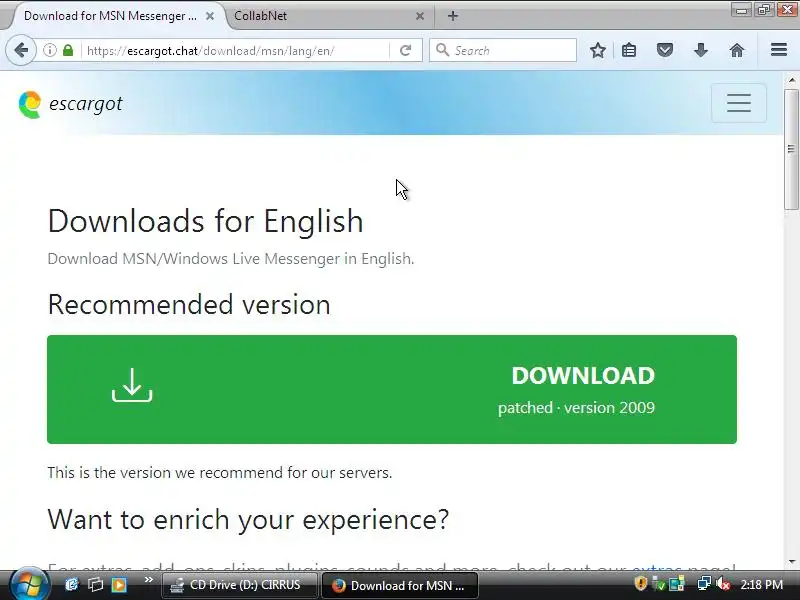Click the "Downloads for English" heading
The image size is (800, 600).
(x=205, y=221)
